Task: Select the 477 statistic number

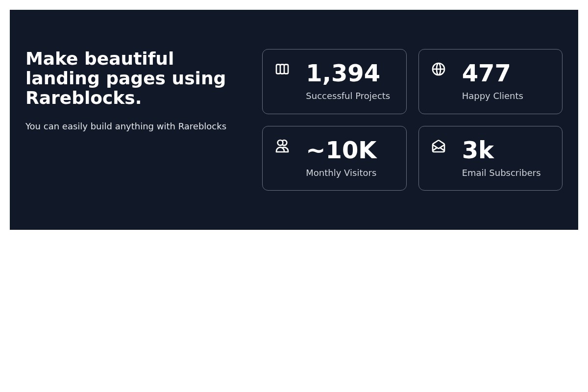Action: click(x=486, y=73)
